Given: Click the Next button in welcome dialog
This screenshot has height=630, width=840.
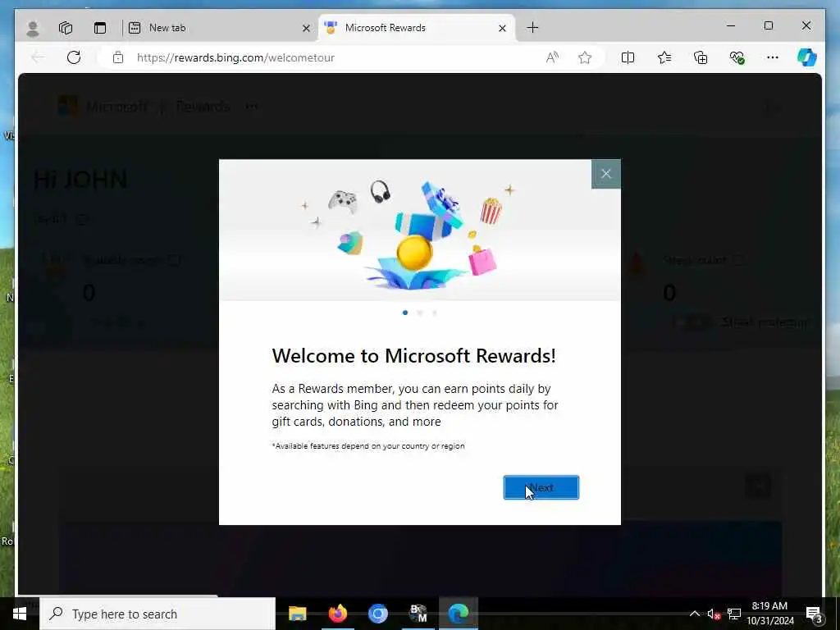Looking at the screenshot, I should tap(541, 487).
